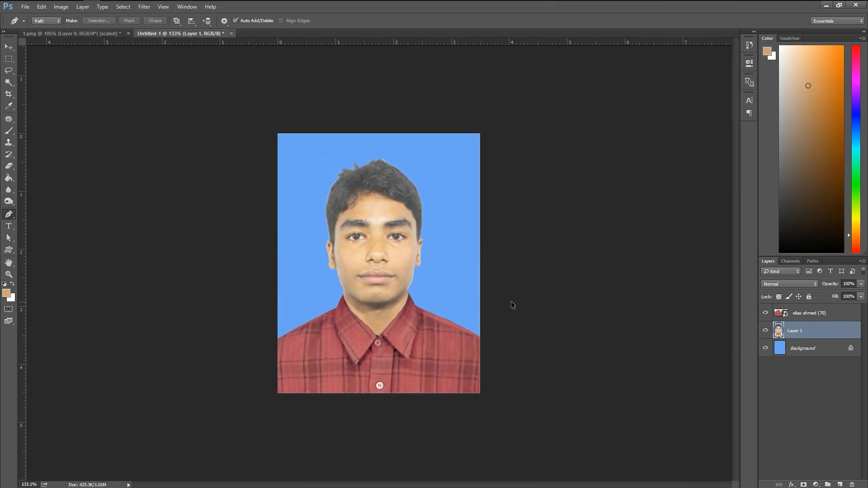The width and height of the screenshot is (868, 488).
Task: Select the Lasso tool
Action: [9, 70]
